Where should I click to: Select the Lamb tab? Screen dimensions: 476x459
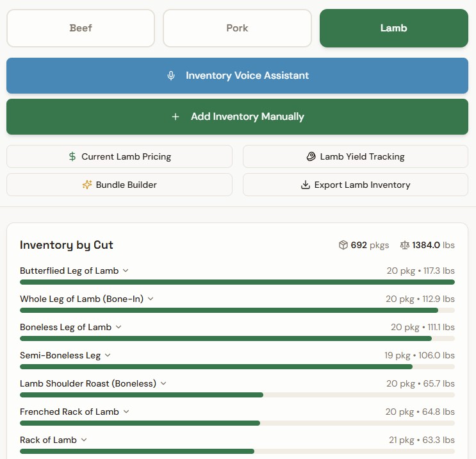click(394, 28)
